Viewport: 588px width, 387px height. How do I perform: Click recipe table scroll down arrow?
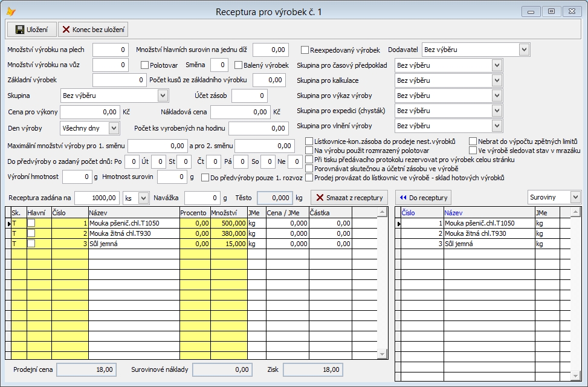[x=382, y=354]
